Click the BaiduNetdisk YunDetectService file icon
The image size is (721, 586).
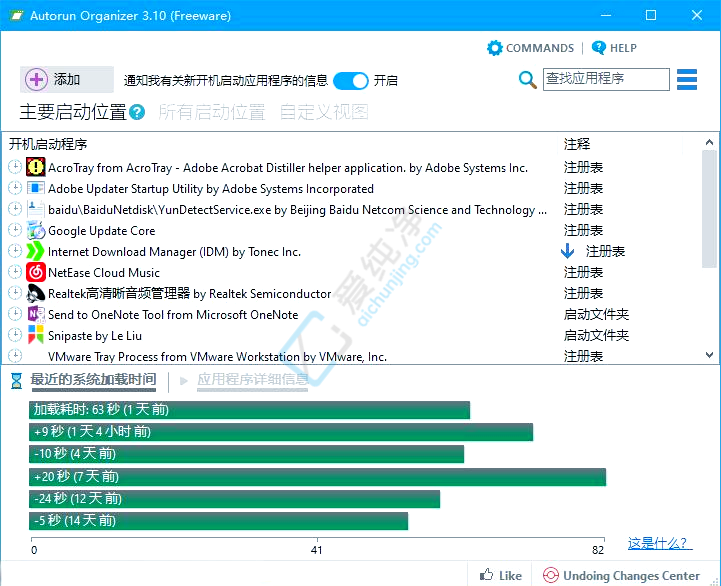click(35, 209)
